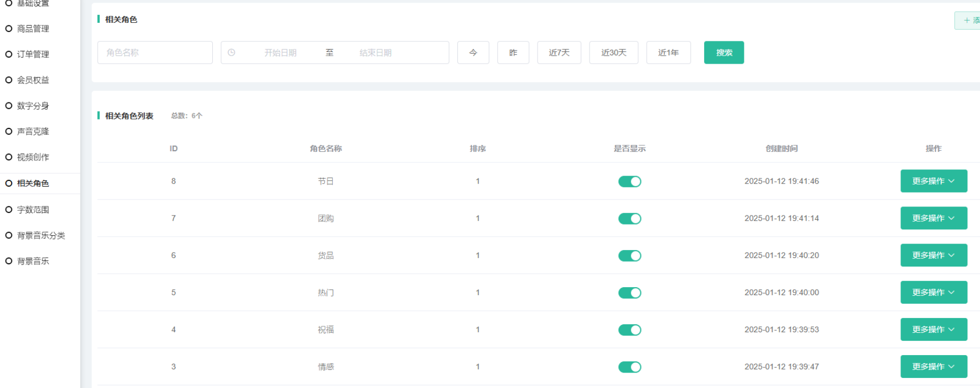The image size is (980, 388).
Task: Disable display switch for 团购 role
Action: click(x=629, y=219)
